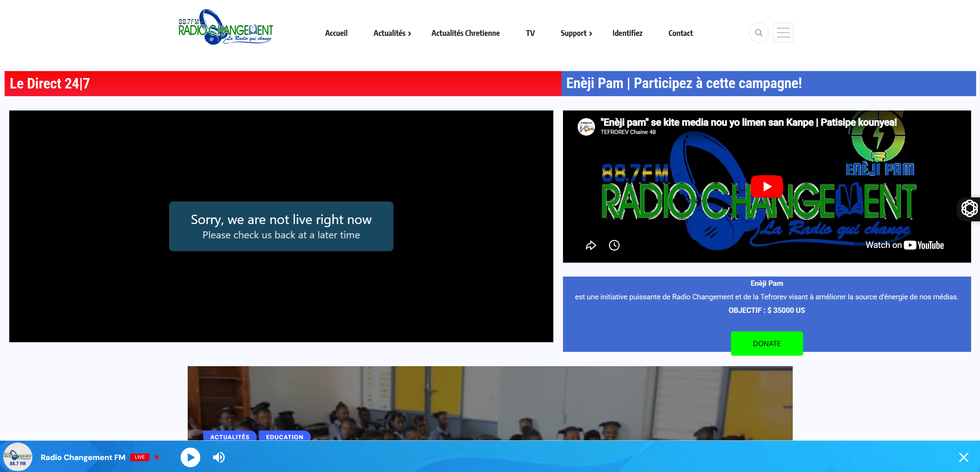Click the YouTube video title link
980x472 pixels.
point(748,122)
